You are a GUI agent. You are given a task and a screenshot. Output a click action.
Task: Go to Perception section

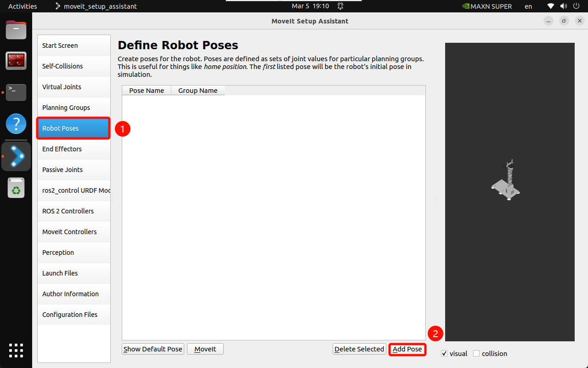(74, 253)
